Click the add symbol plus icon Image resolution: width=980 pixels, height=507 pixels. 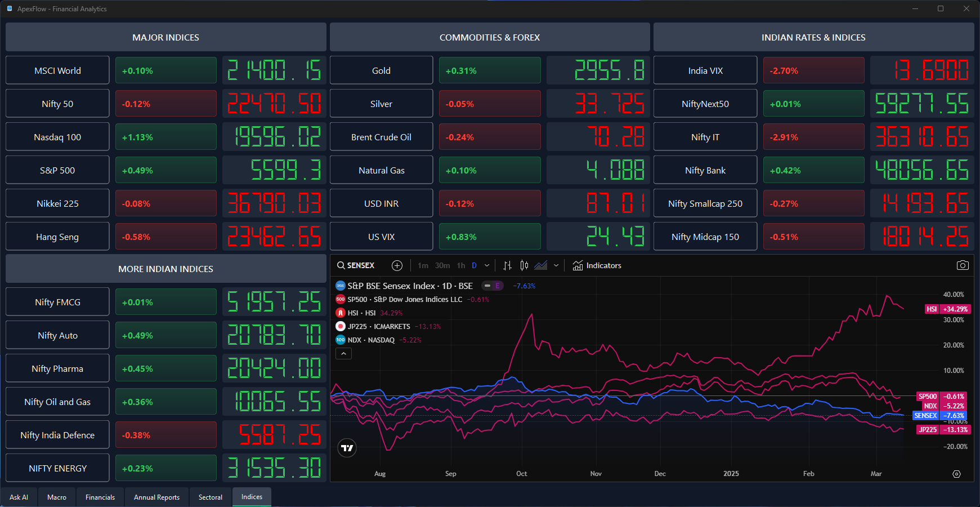[397, 265]
